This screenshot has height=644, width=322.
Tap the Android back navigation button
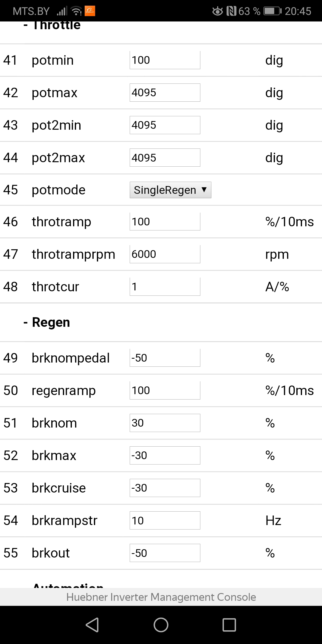tap(92, 625)
